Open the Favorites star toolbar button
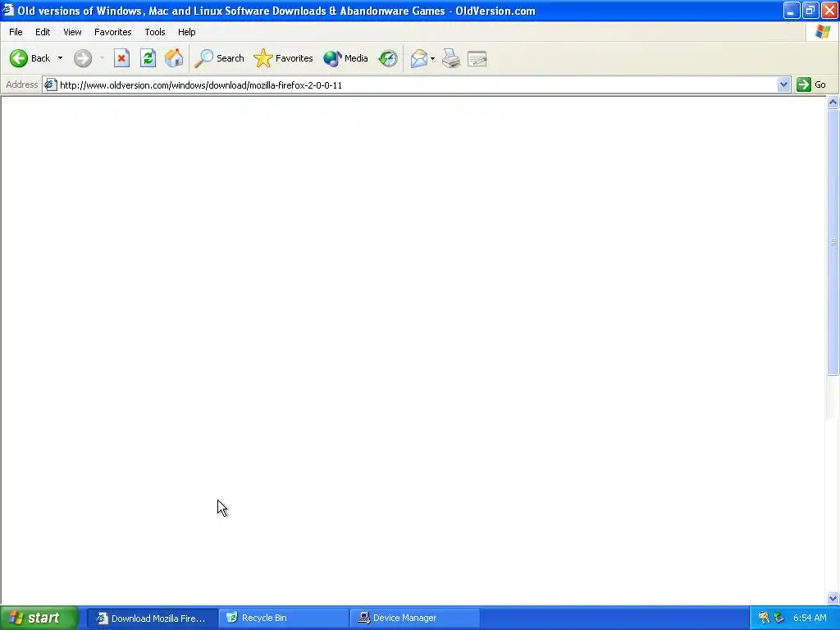 tap(283, 58)
